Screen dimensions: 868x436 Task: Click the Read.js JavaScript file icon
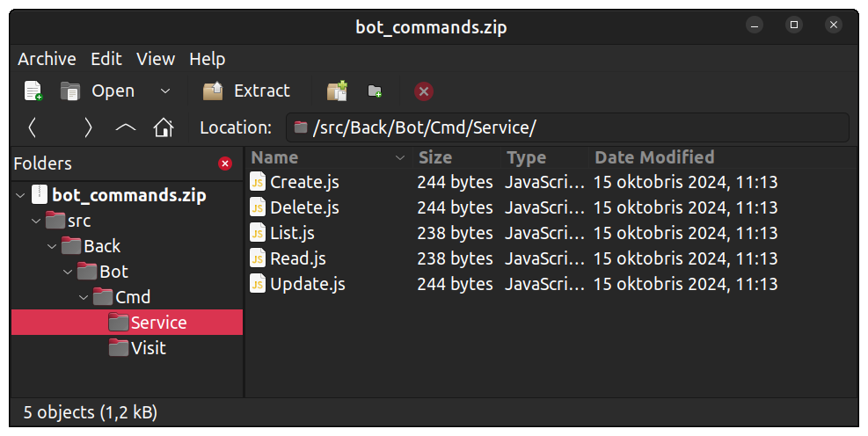(x=258, y=258)
